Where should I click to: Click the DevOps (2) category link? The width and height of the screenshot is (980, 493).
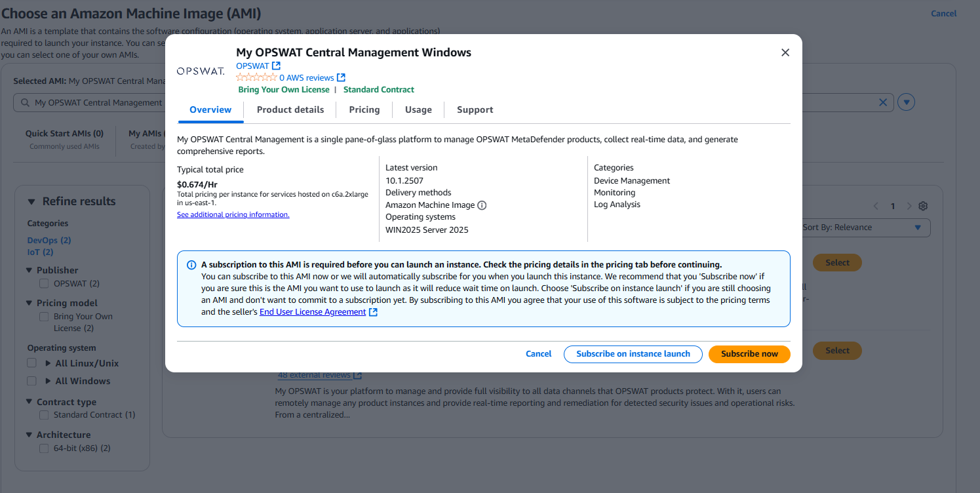pos(49,241)
